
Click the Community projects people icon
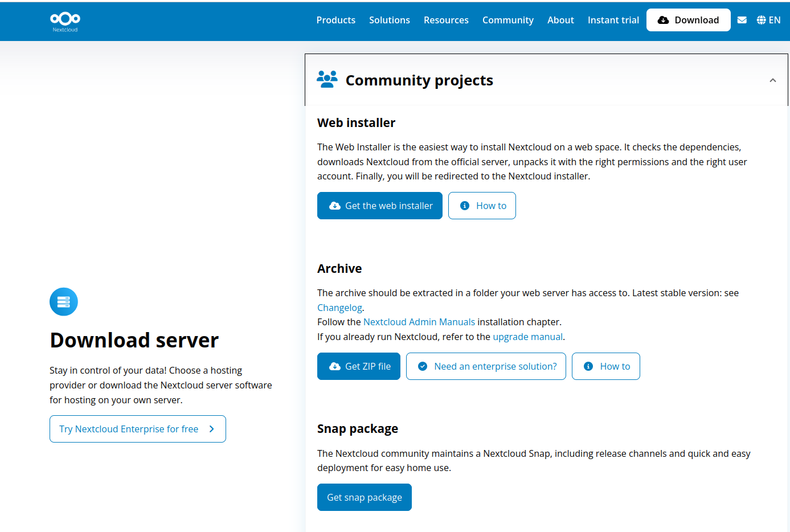[x=327, y=80]
